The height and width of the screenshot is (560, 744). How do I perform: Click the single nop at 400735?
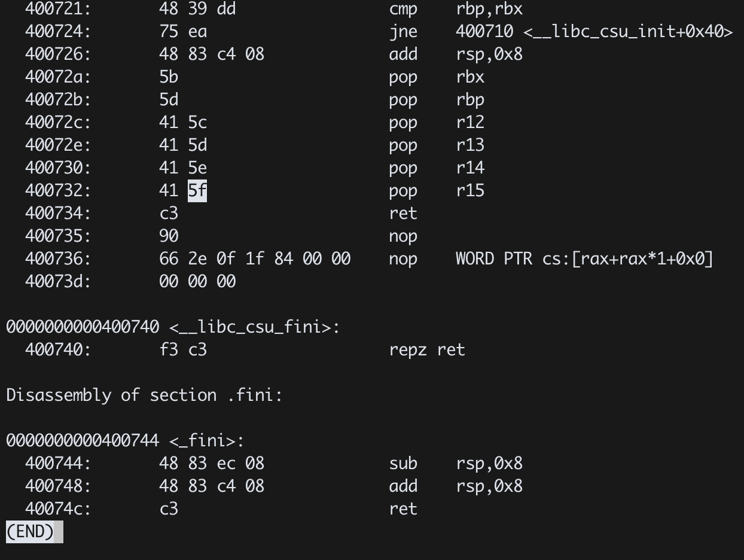pos(403,236)
